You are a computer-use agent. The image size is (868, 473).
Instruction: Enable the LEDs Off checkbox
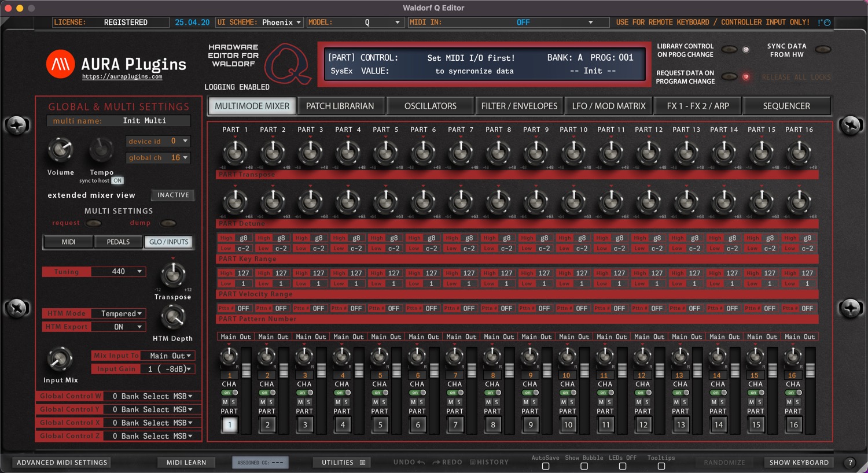click(623, 466)
